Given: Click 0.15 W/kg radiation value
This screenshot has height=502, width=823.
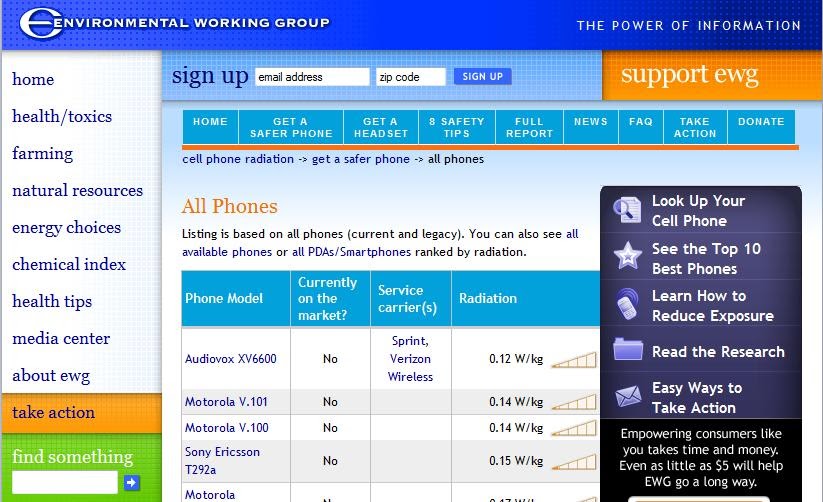Looking at the screenshot, I should [x=516, y=461].
